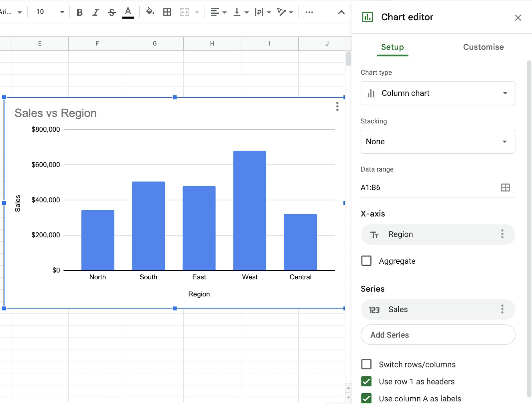Viewport: 532px width, 404px height.
Task: Click the sheet scroll up arrow
Action: pyautogui.click(x=348, y=388)
